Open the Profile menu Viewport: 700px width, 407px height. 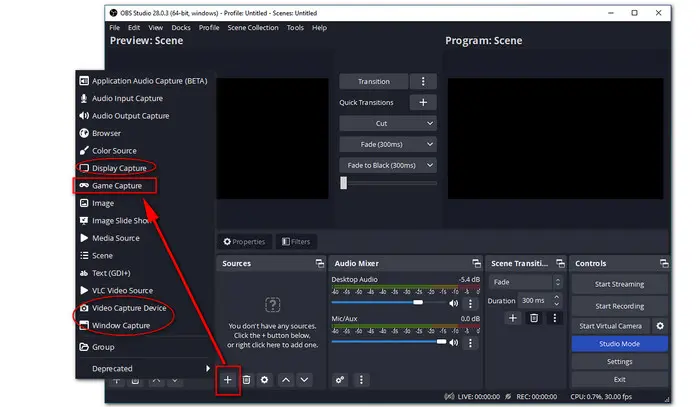209,28
